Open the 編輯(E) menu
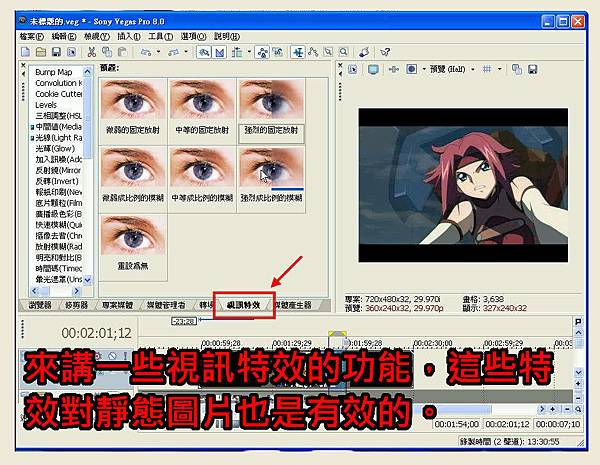Image resolution: width=600 pixels, height=465 pixels. coord(64,37)
